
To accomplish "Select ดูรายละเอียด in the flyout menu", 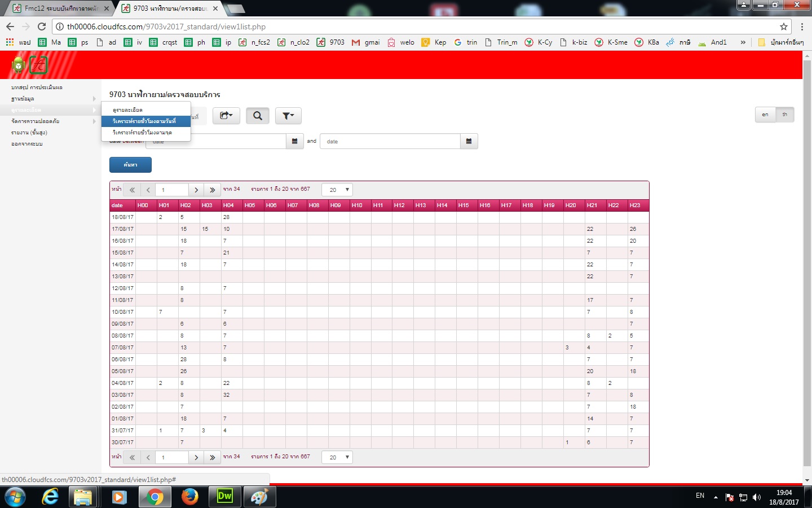I will (146, 110).
